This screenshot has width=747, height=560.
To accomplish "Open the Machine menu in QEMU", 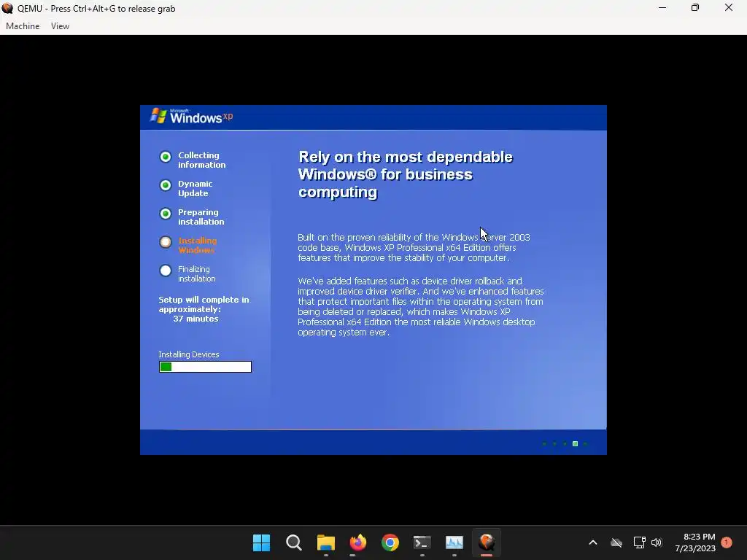I will click(23, 26).
